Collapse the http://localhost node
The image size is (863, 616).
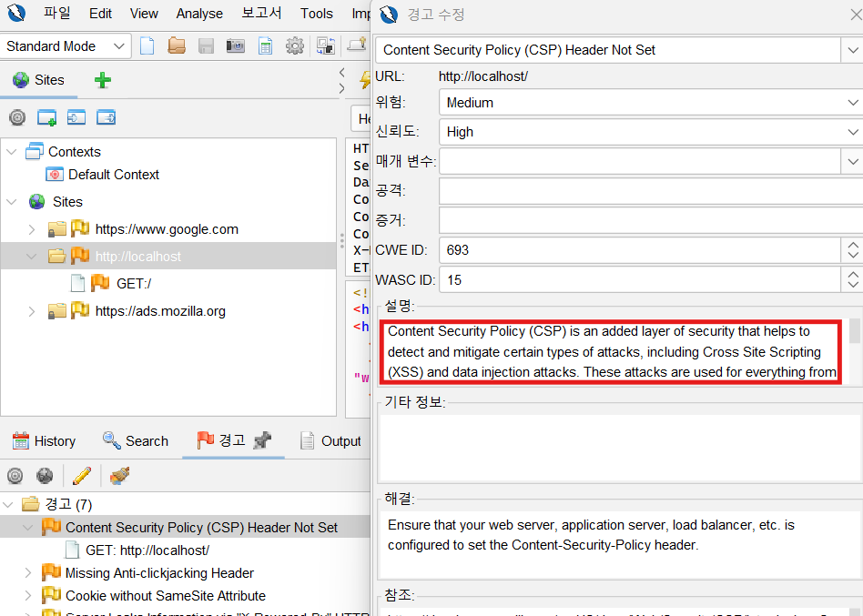(31, 257)
